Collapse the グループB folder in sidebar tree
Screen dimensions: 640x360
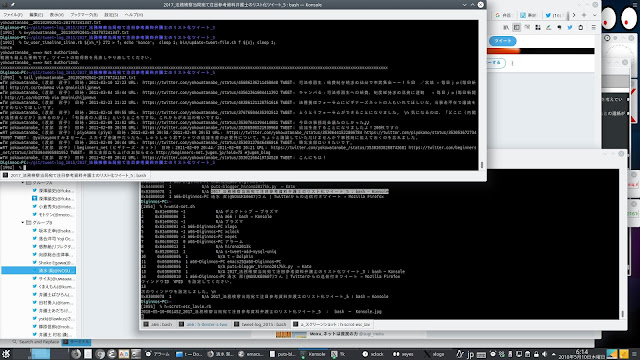tap(23, 222)
